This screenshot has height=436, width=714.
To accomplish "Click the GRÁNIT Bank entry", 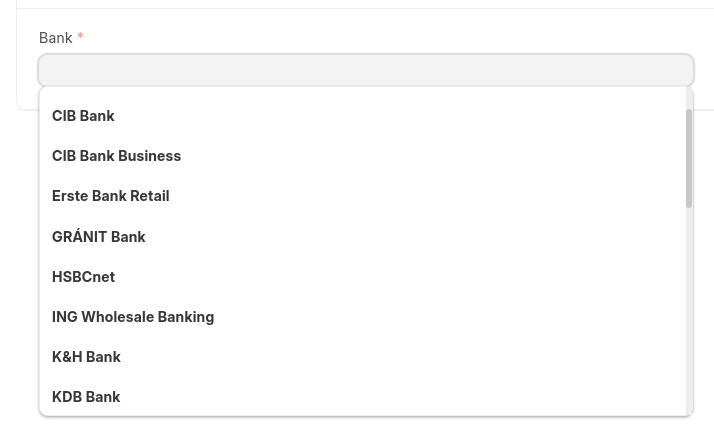I will click(99, 237).
